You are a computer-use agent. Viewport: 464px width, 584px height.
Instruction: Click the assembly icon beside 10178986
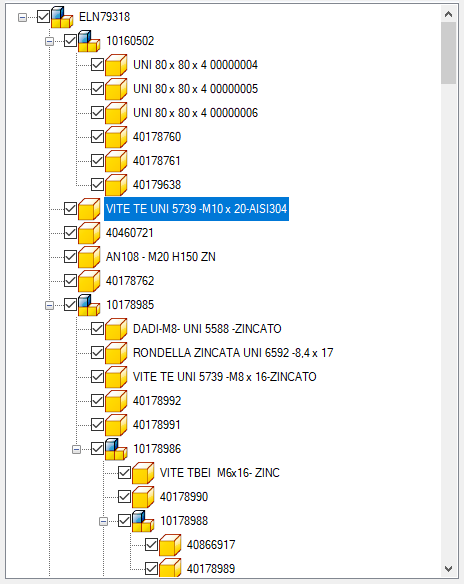tap(116, 449)
